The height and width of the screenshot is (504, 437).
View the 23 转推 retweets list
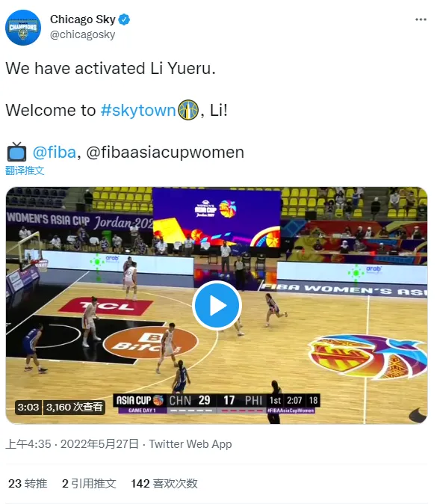coord(28,483)
